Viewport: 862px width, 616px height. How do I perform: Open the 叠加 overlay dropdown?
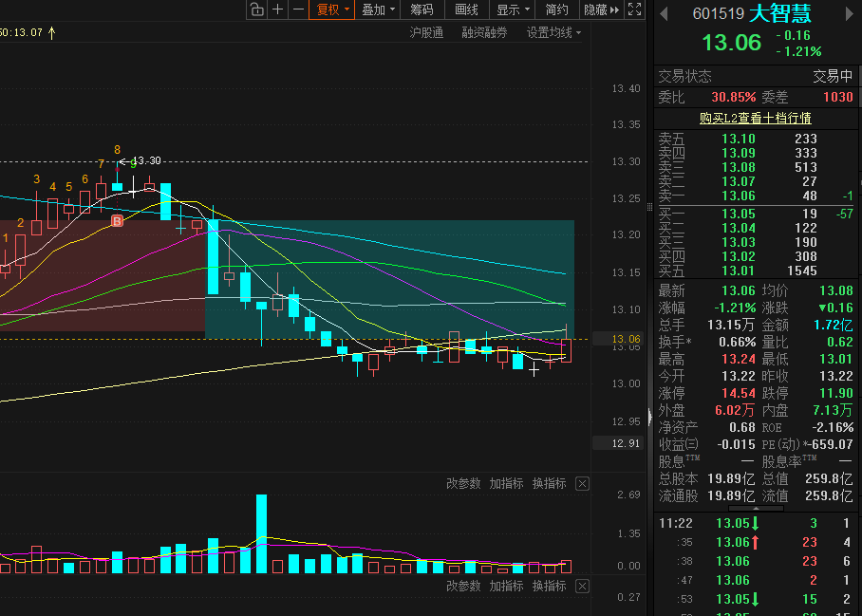(x=378, y=9)
